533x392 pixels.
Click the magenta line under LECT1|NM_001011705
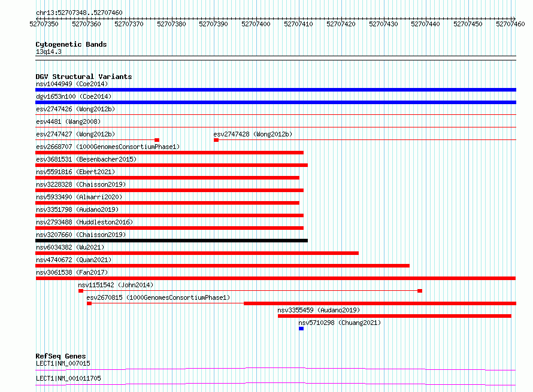tap(275, 384)
